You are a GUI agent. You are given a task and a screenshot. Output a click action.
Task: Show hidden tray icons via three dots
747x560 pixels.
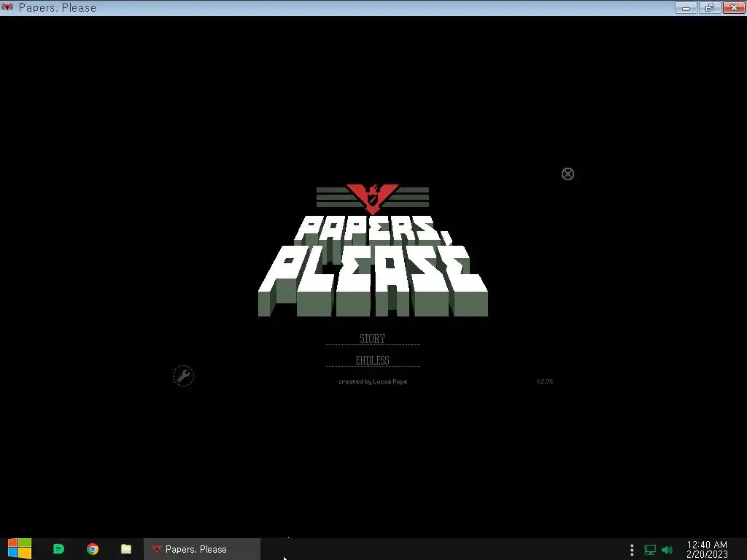coord(632,550)
